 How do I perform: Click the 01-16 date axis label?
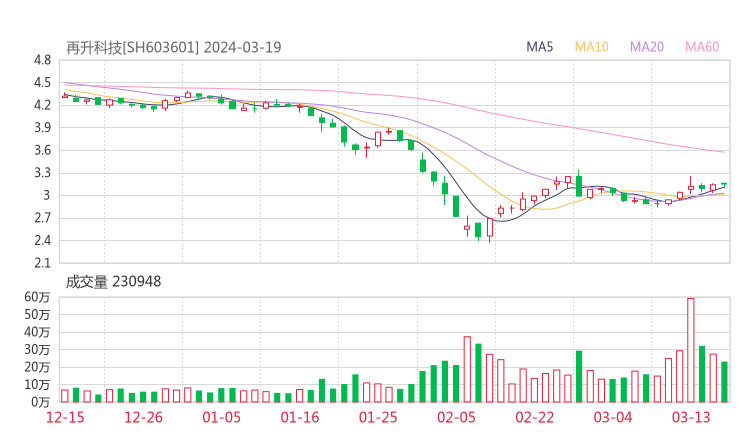(x=300, y=417)
